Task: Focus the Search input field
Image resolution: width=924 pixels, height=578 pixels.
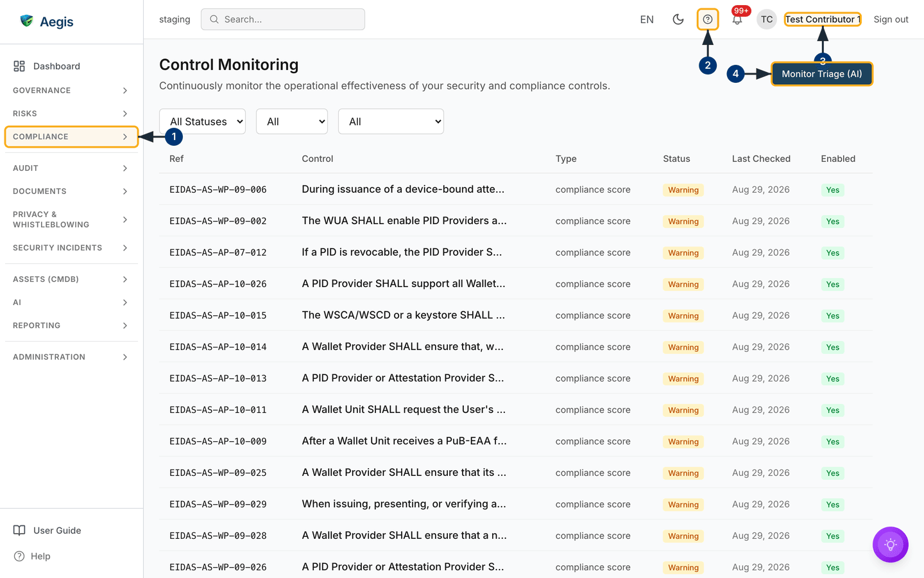Action: pyautogui.click(x=283, y=19)
